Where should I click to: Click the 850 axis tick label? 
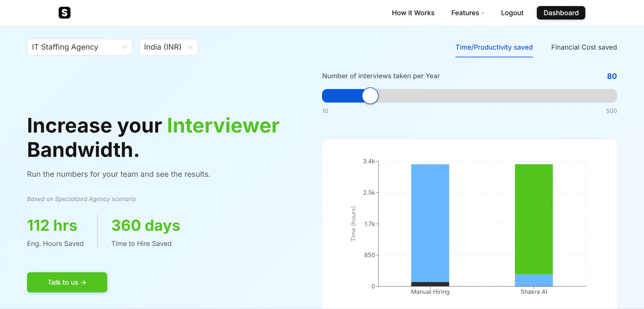click(370, 255)
